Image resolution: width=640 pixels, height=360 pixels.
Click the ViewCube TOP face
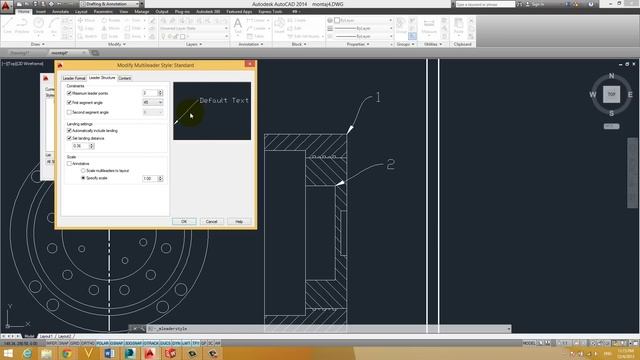tap(611, 94)
